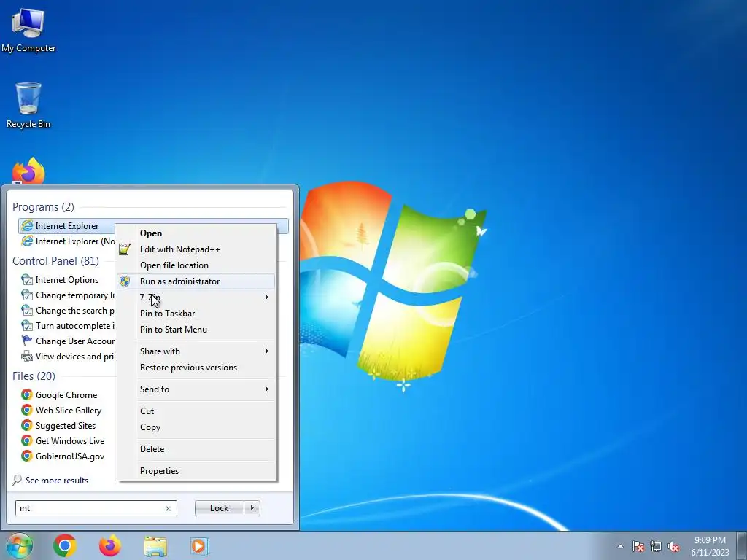Open the My Computer desktop icon
This screenshot has width=747, height=560.
pos(28,29)
